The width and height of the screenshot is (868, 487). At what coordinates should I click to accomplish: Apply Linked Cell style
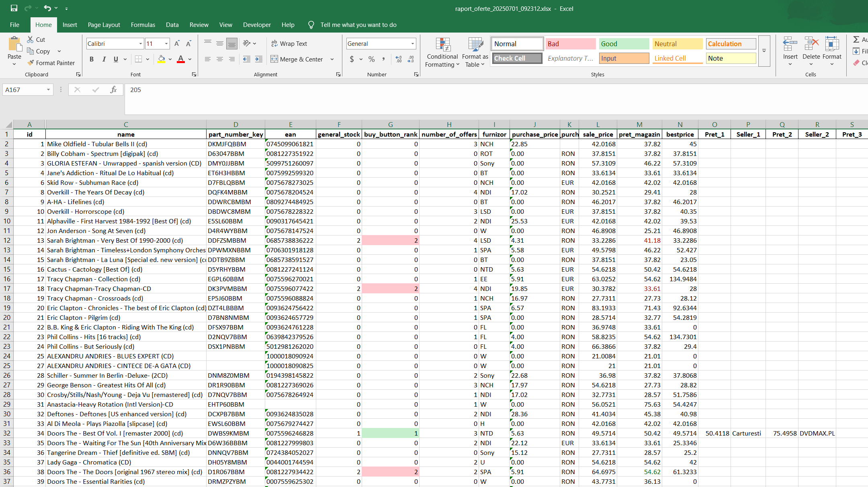(x=678, y=58)
